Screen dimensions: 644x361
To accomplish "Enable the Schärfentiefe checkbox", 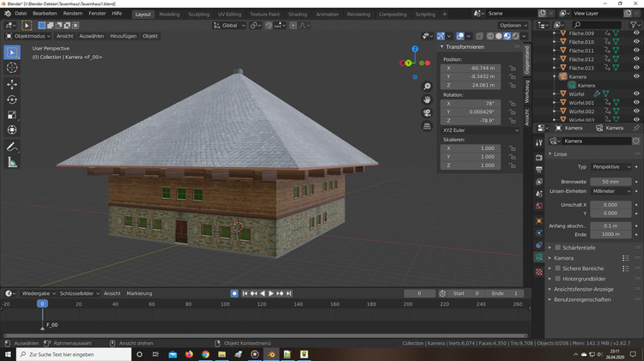I will [558, 247].
